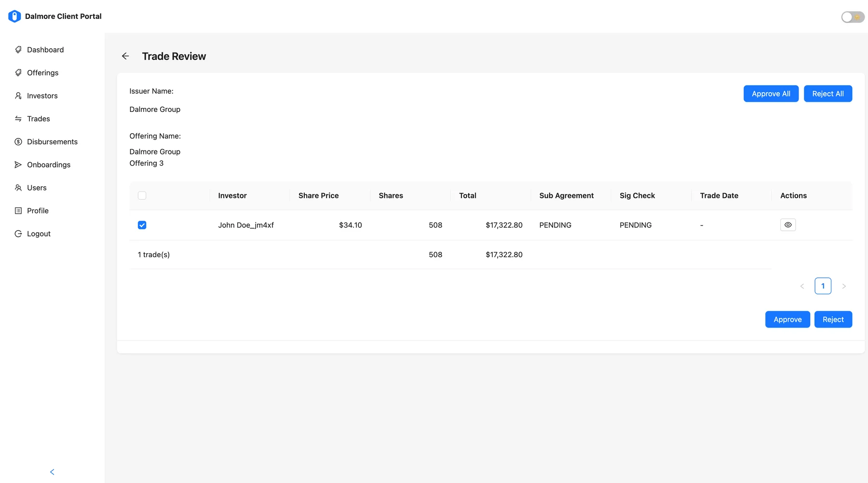Open the Disbursements menu item
This screenshot has width=868, height=483.
point(52,142)
